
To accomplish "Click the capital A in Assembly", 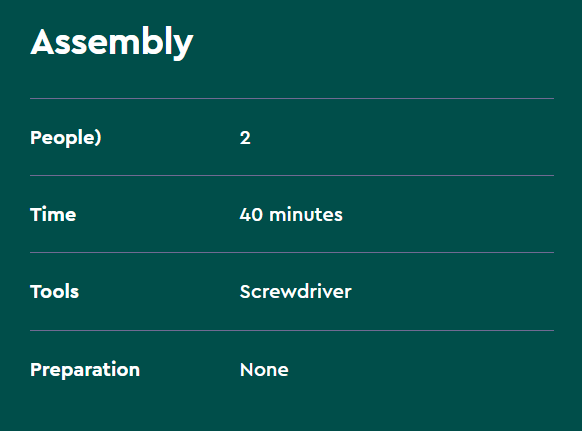I will [43, 42].
